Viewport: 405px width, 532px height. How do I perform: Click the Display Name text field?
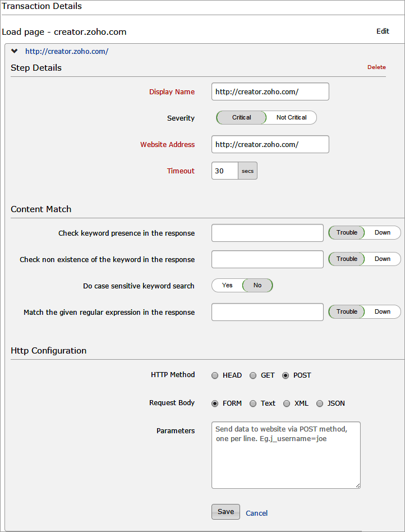[x=270, y=91]
